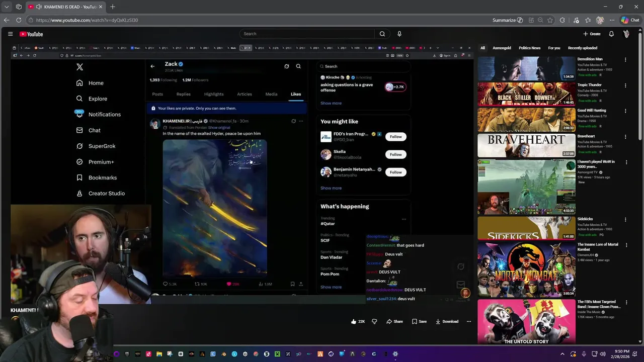Open the gear Settings icon in the taskbar
644x362 pixels.
(x=395, y=354)
